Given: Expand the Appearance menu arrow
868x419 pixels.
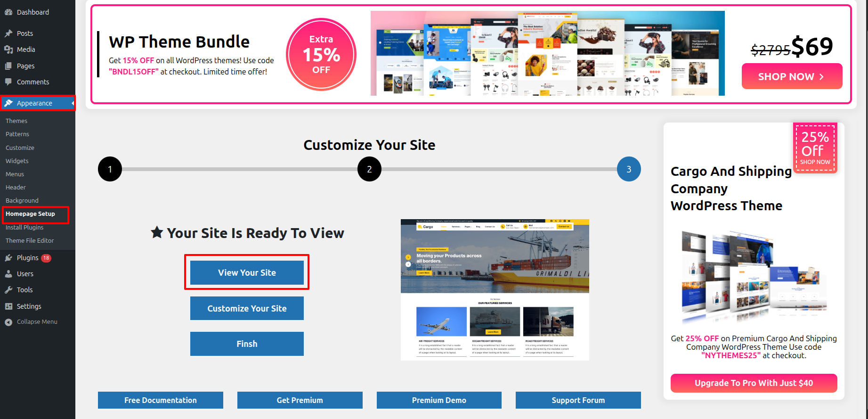Looking at the screenshot, I should [73, 103].
